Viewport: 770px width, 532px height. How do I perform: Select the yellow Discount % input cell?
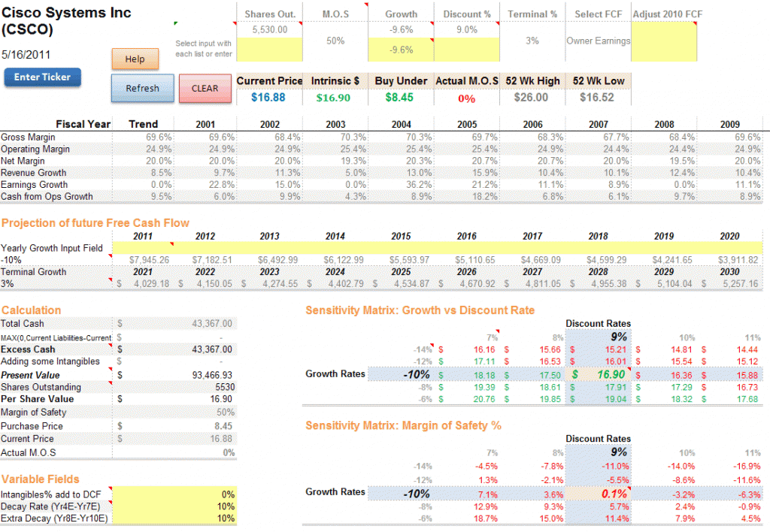(x=467, y=50)
